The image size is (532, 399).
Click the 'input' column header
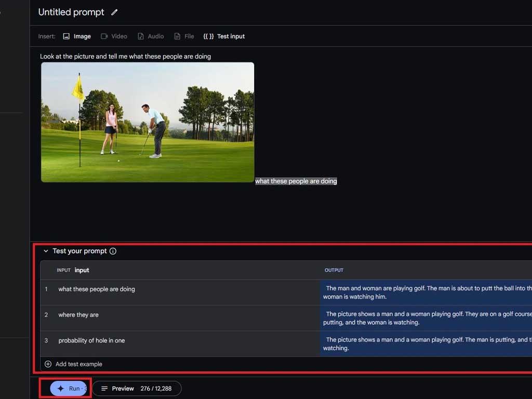(82, 270)
